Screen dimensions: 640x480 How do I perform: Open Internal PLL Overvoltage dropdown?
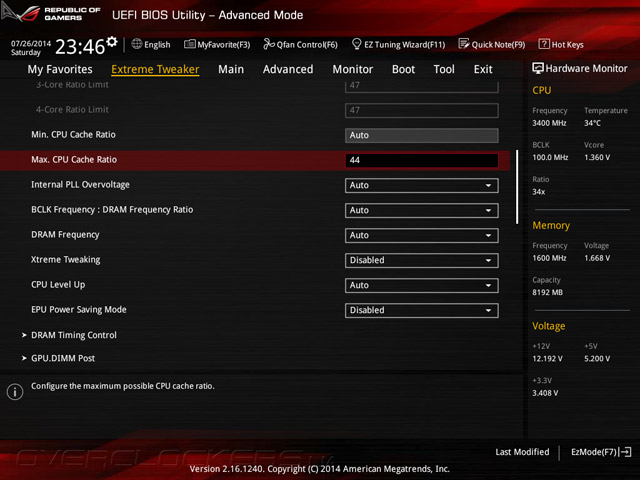(x=421, y=185)
